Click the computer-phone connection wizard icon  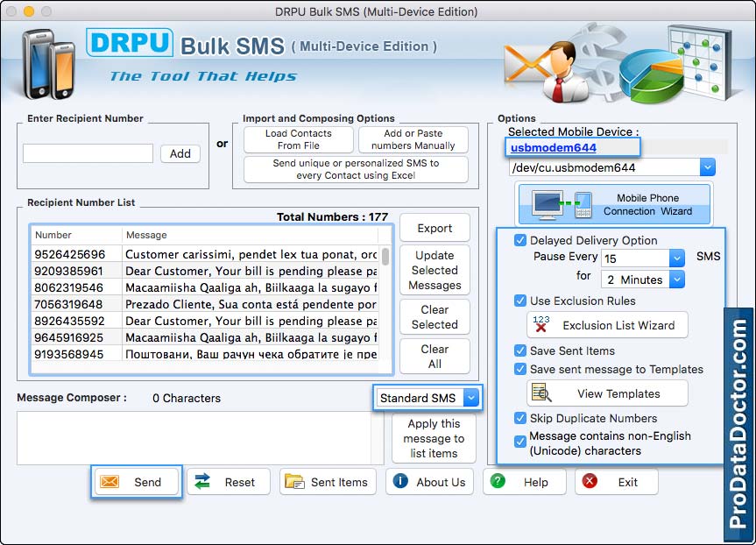pos(562,204)
